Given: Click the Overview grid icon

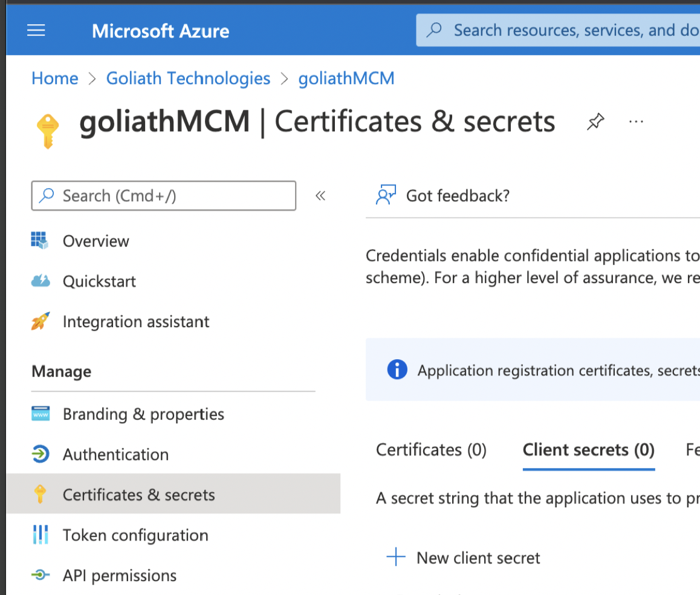Looking at the screenshot, I should point(40,240).
